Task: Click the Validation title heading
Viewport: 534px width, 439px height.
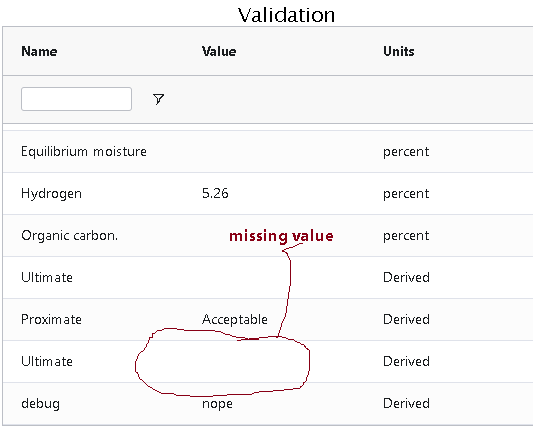Action: click(x=286, y=15)
